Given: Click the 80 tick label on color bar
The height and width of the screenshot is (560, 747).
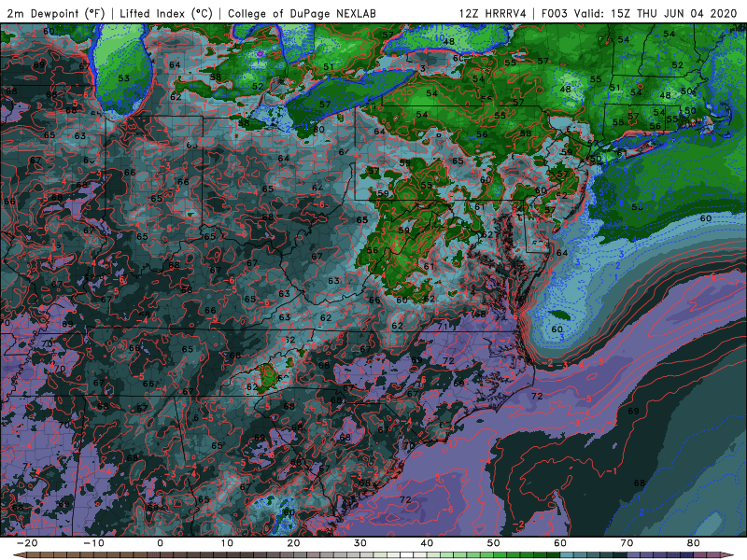Looking at the screenshot, I should coord(694,543).
